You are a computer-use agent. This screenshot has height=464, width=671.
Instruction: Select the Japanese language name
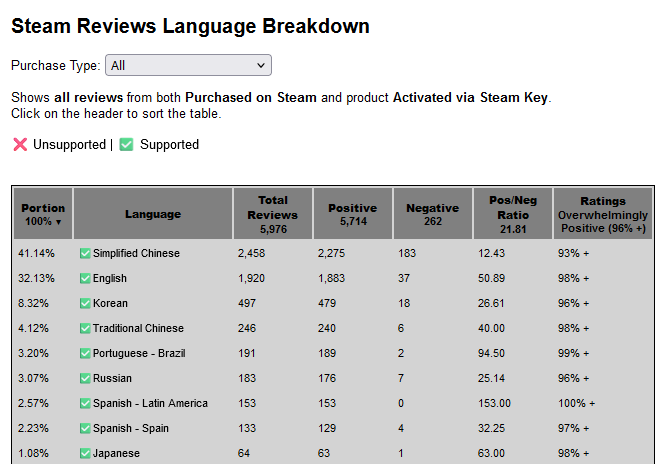[116, 453]
